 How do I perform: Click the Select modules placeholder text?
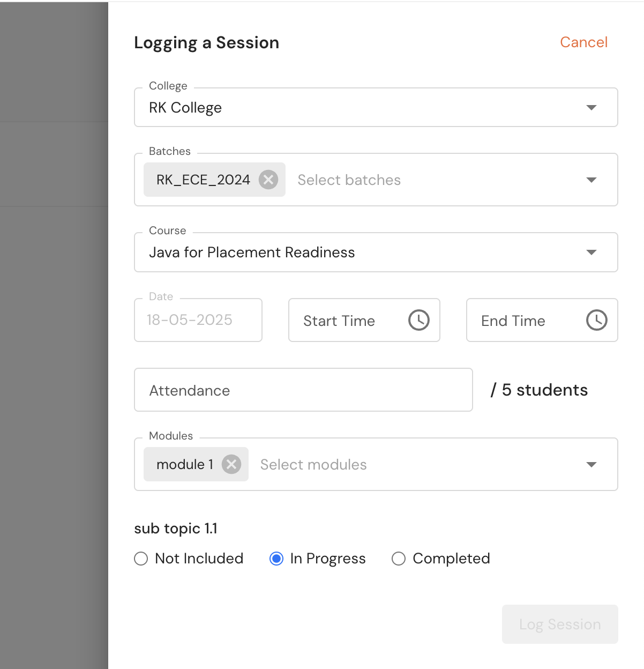pyautogui.click(x=313, y=465)
